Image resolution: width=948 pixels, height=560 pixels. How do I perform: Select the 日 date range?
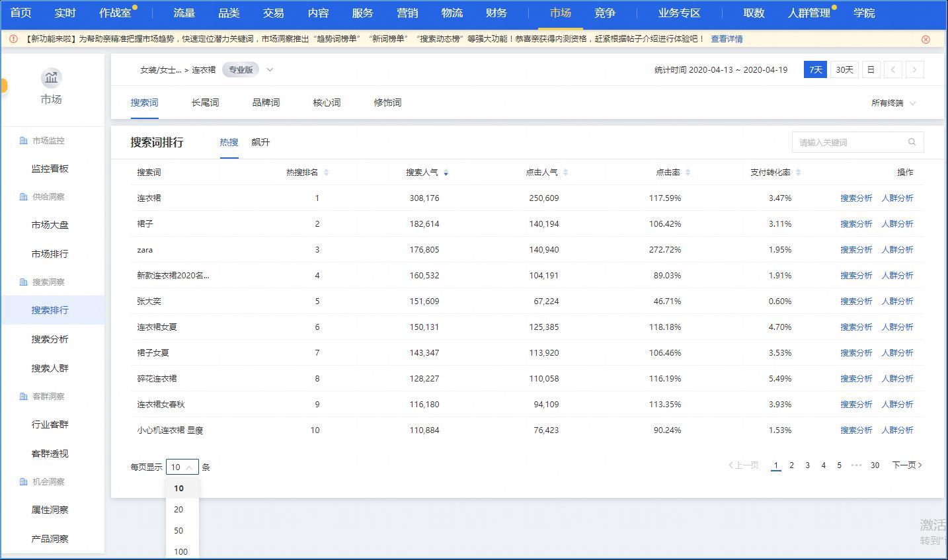coord(871,69)
